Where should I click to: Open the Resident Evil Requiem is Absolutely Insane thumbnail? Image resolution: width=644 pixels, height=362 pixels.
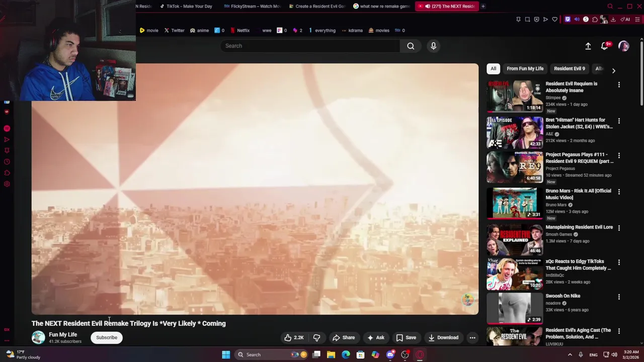tap(515, 96)
